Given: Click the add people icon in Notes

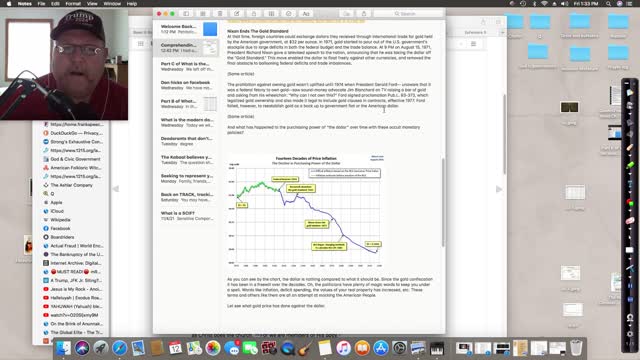Looking at the screenshot, I should click(x=347, y=13).
